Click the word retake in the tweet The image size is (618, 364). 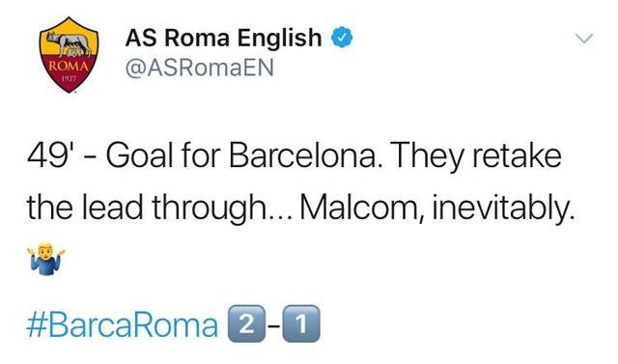coord(517,155)
